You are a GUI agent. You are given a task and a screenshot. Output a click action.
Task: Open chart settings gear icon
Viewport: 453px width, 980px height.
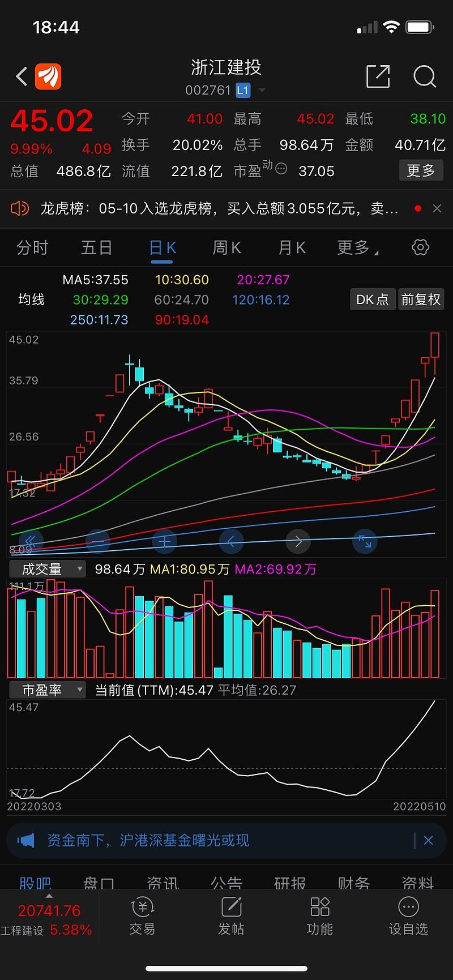point(420,247)
